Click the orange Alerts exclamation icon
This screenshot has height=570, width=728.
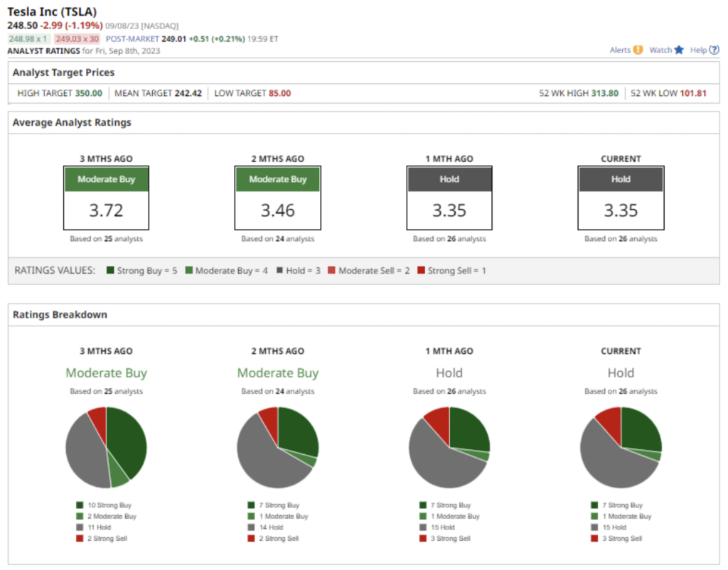click(x=638, y=50)
